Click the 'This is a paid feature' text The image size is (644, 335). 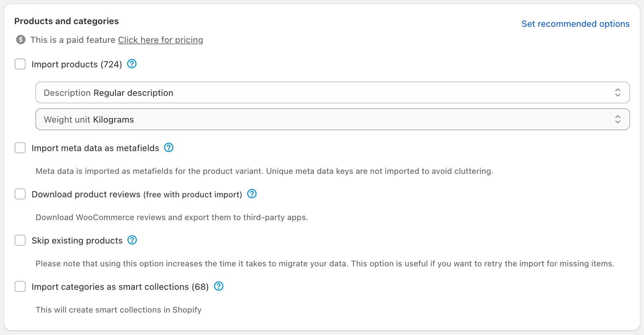(73, 40)
